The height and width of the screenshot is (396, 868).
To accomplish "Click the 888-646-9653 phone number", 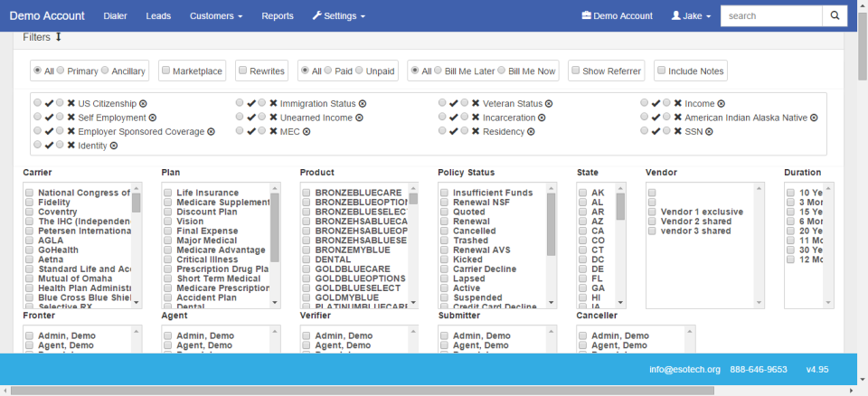I will [x=759, y=370].
